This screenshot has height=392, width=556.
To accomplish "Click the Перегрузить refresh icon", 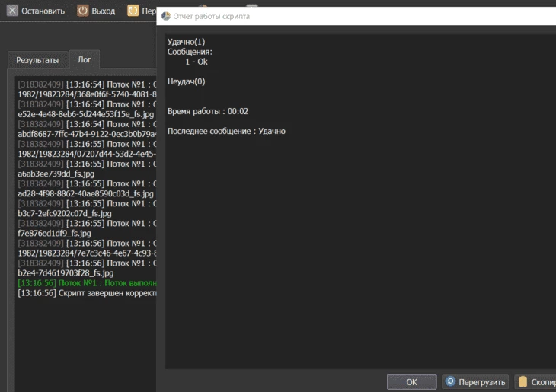I will (450, 381).
